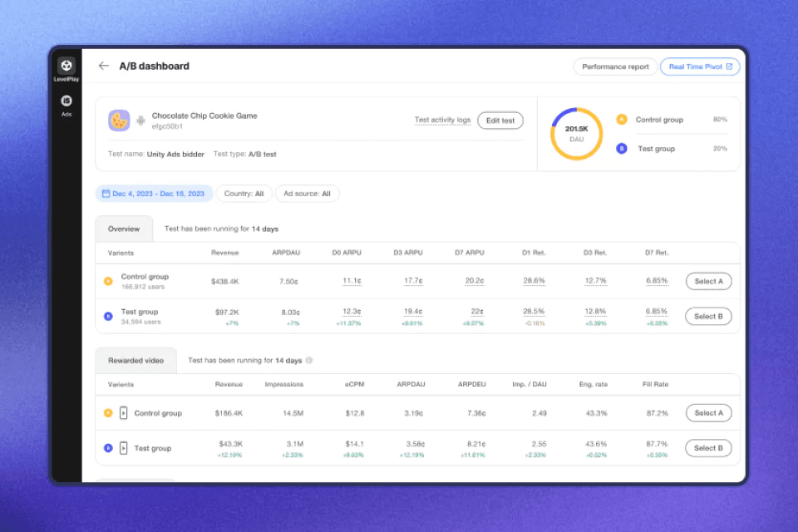Click Rewarded Test group fill rate 87.7%
Image resolution: width=798 pixels, height=532 pixels.
(657, 444)
